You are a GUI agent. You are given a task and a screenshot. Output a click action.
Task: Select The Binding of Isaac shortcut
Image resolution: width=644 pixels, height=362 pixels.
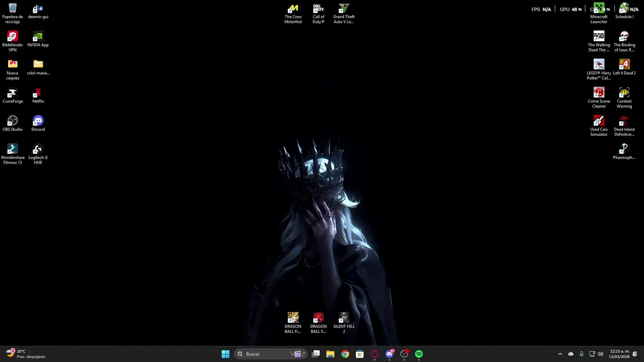pos(624,42)
